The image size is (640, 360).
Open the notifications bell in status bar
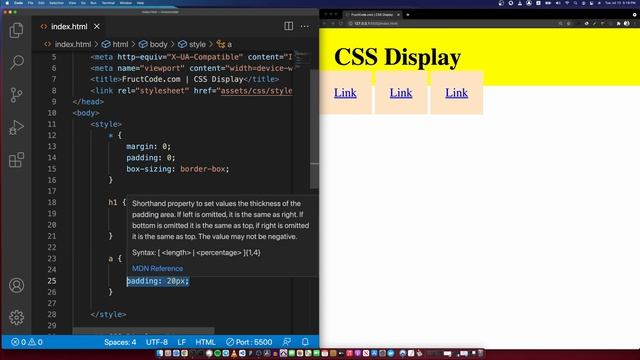[305, 342]
